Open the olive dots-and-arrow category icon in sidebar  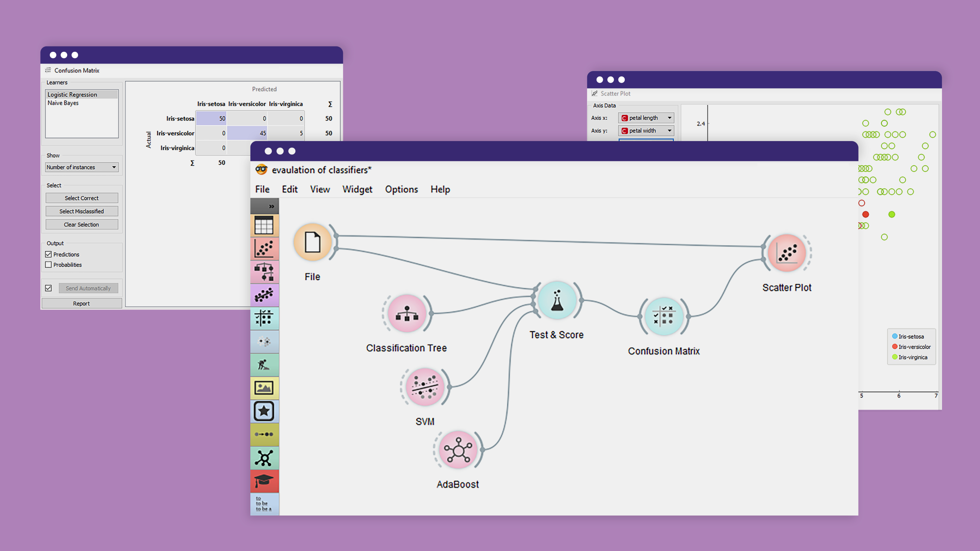coord(264,434)
